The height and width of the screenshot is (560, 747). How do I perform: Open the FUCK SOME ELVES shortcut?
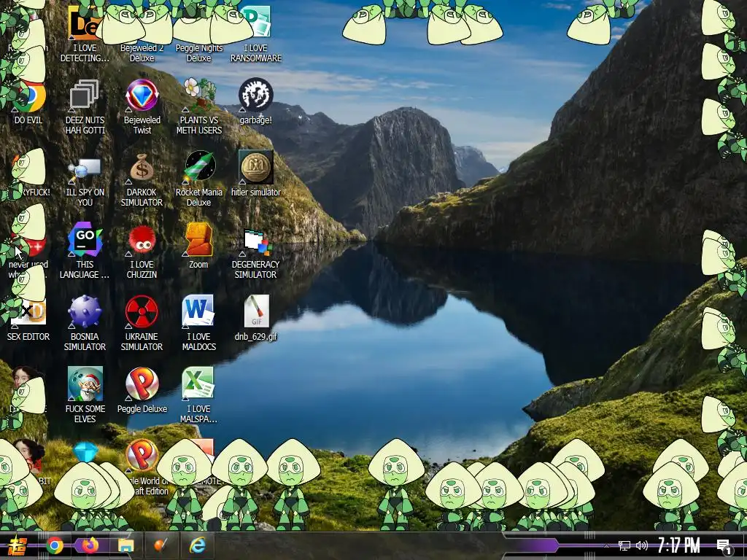tap(85, 396)
